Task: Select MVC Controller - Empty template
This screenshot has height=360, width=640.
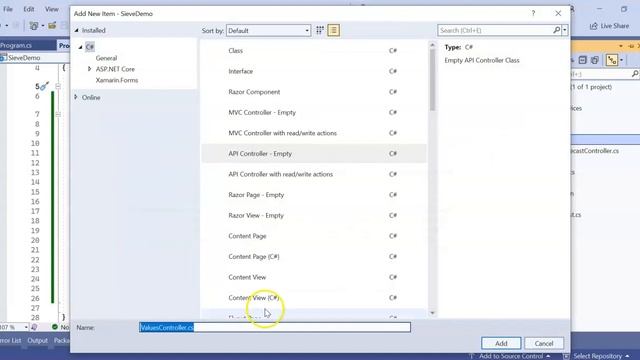Action: [x=314, y=112]
